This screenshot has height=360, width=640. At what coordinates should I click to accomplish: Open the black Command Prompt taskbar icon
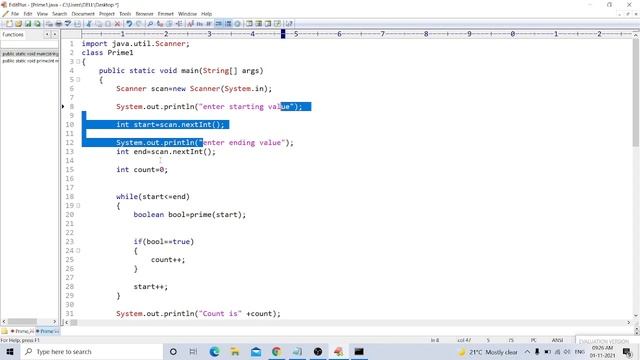[x=359, y=351]
